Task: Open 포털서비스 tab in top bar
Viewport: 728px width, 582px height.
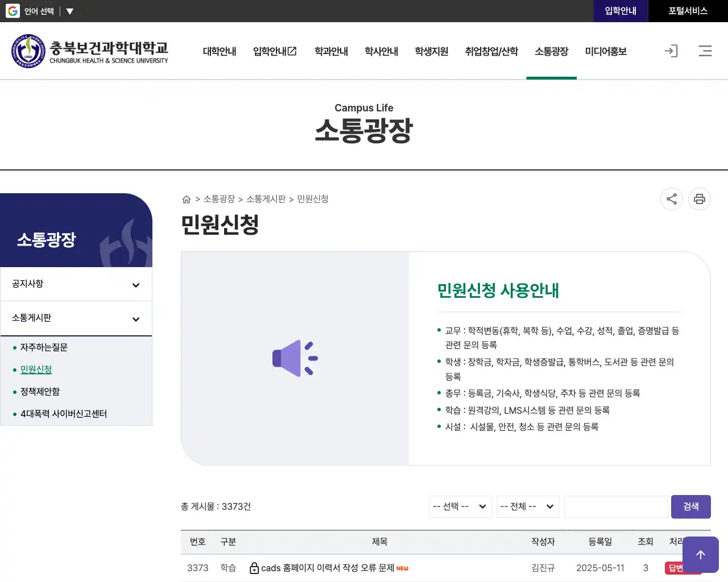Action: tap(688, 11)
